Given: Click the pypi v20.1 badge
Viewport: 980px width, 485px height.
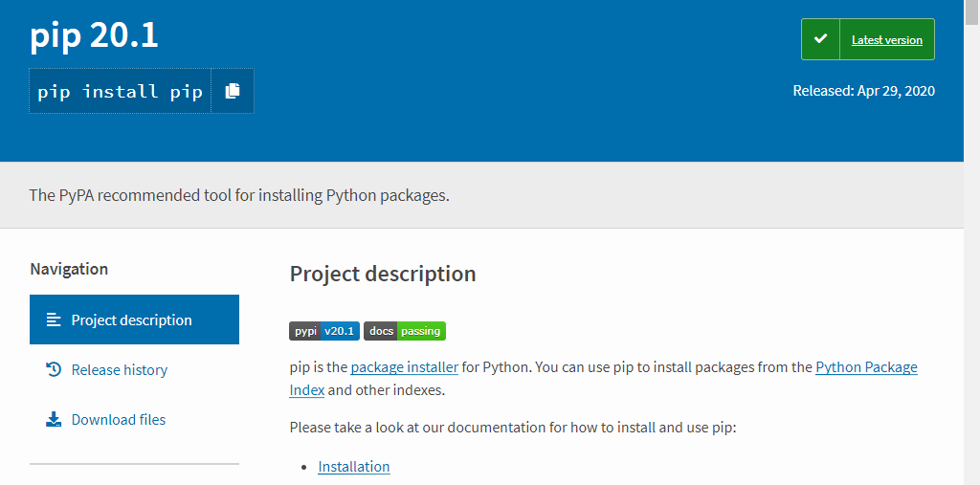Looking at the screenshot, I should coord(324,331).
